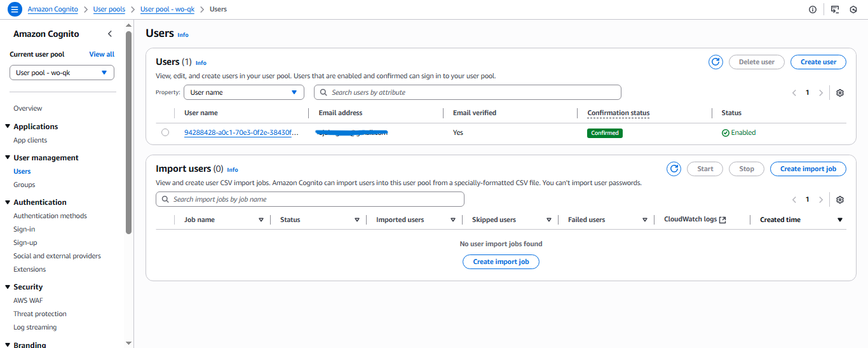The height and width of the screenshot is (348, 868).
Task: Open the AWS navigation hamburger menu
Action: [x=14, y=10]
